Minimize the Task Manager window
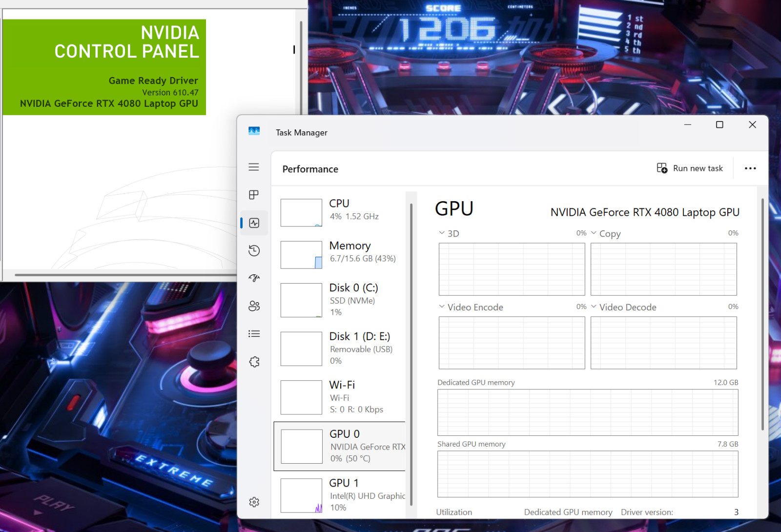This screenshot has height=532, width=781. 687,125
